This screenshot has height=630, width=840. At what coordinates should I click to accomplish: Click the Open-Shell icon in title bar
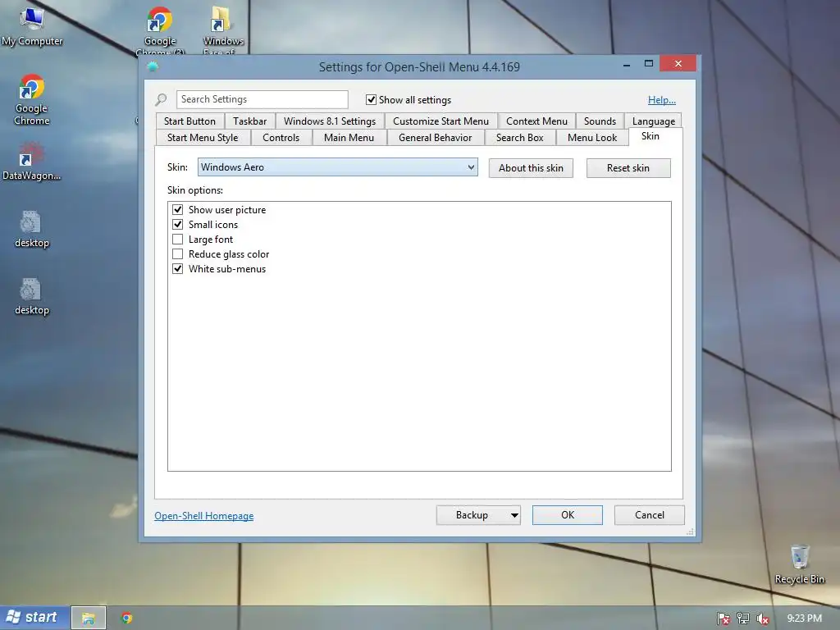[x=153, y=66]
